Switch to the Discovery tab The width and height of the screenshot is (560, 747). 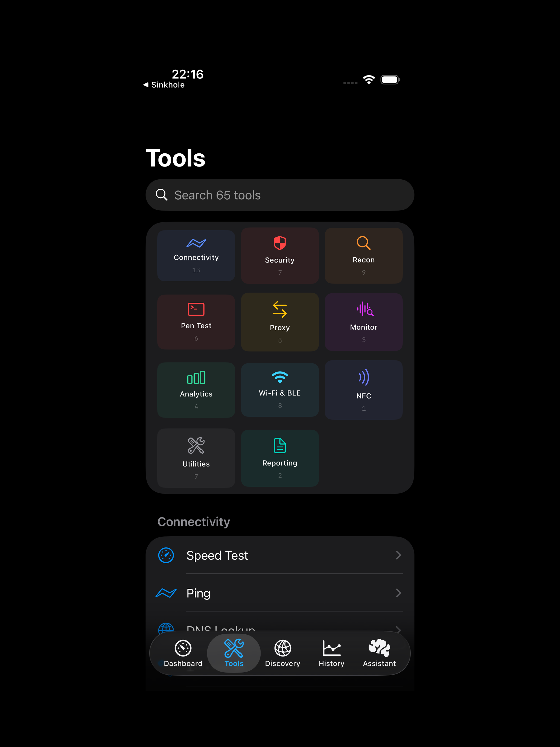pos(282,653)
